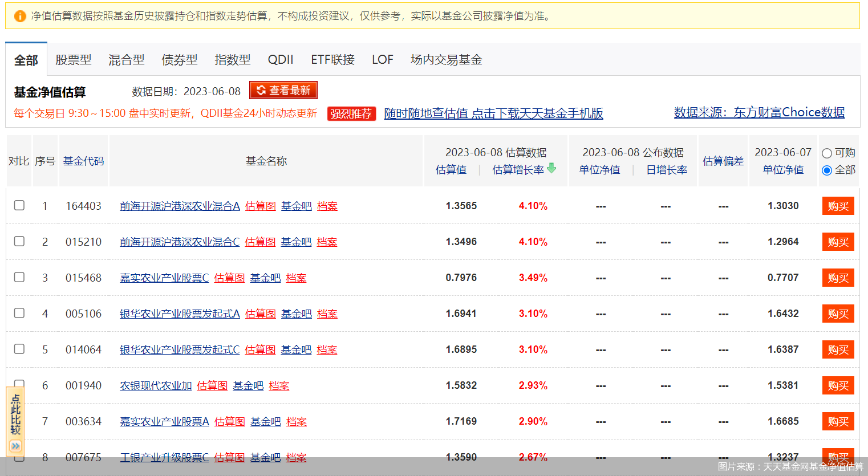Check compare box for 前海开源沪港深农业混合A
The width and height of the screenshot is (868, 476).
pyautogui.click(x=19, y=206)
